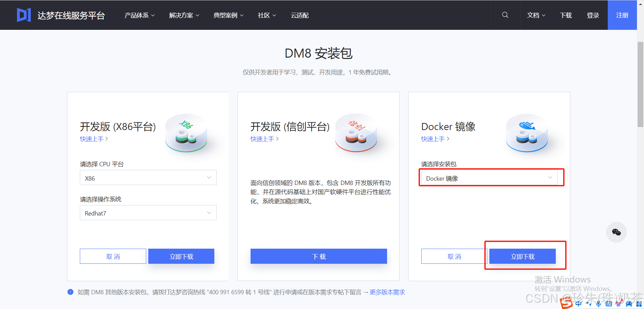Image resolution: width=644 pixels, height=309 pixels.
Task: Open the Docker 镜像 package dropdown
Action: click(x=489, y=178)
